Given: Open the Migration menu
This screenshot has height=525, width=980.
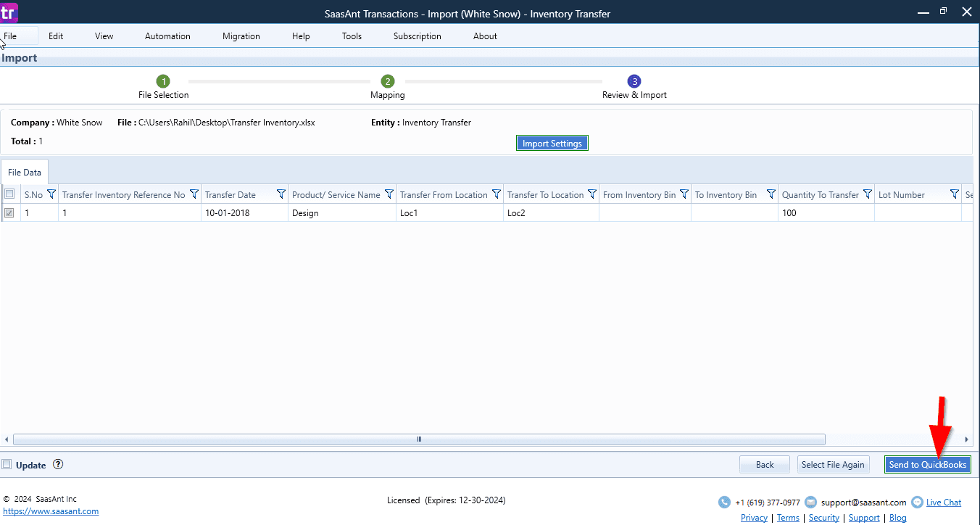Looking at the screenshot, I should tap(241, 36).
